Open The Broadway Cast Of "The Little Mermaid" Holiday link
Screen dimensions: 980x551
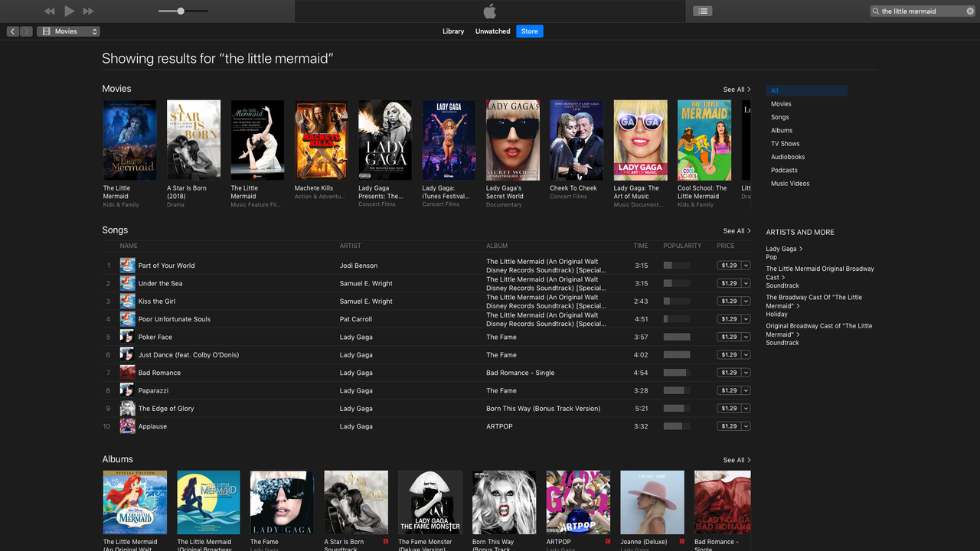pyautogui.click(x=814, y=302)
